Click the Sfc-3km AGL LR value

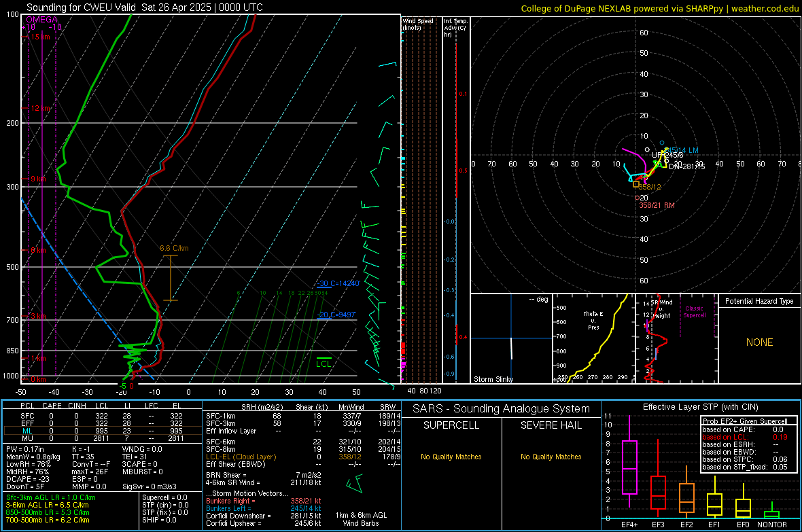pos(51,497)
